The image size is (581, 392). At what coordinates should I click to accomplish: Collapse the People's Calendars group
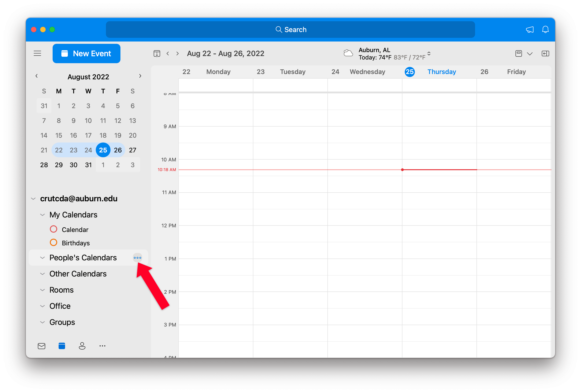(42, 258)
